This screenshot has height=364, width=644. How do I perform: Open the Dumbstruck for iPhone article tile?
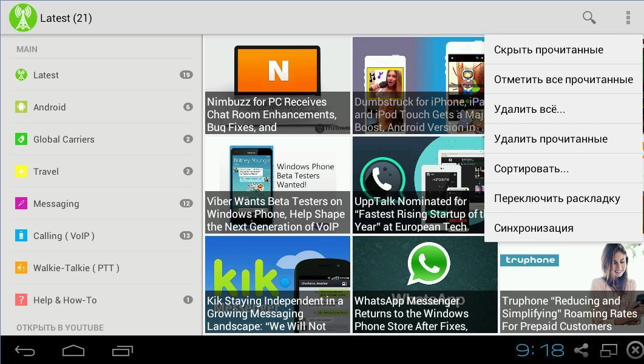click(419, 86)
